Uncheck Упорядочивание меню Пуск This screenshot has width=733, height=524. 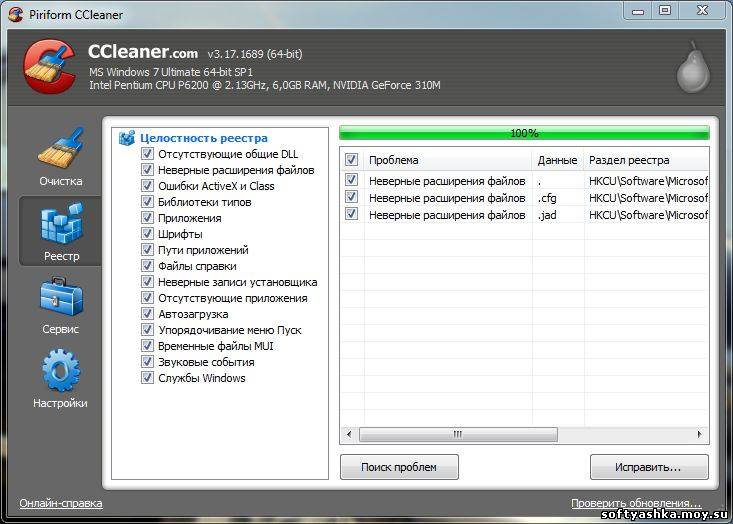147,330
